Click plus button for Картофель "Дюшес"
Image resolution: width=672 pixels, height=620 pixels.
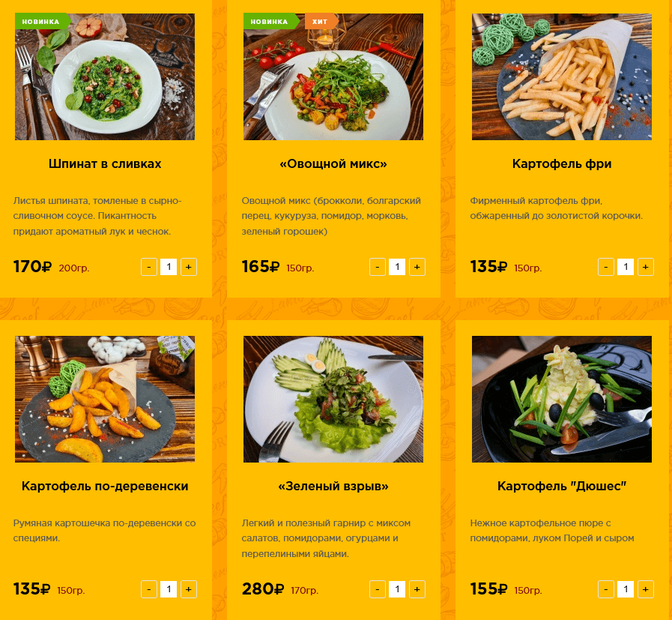[646, 589]
